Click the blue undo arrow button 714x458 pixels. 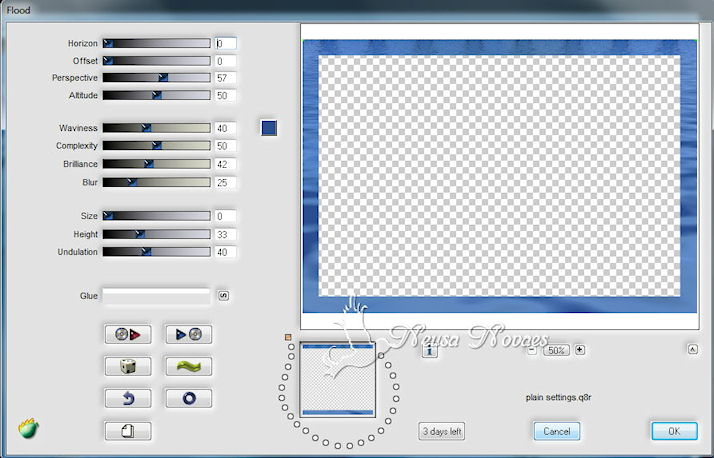128,398
